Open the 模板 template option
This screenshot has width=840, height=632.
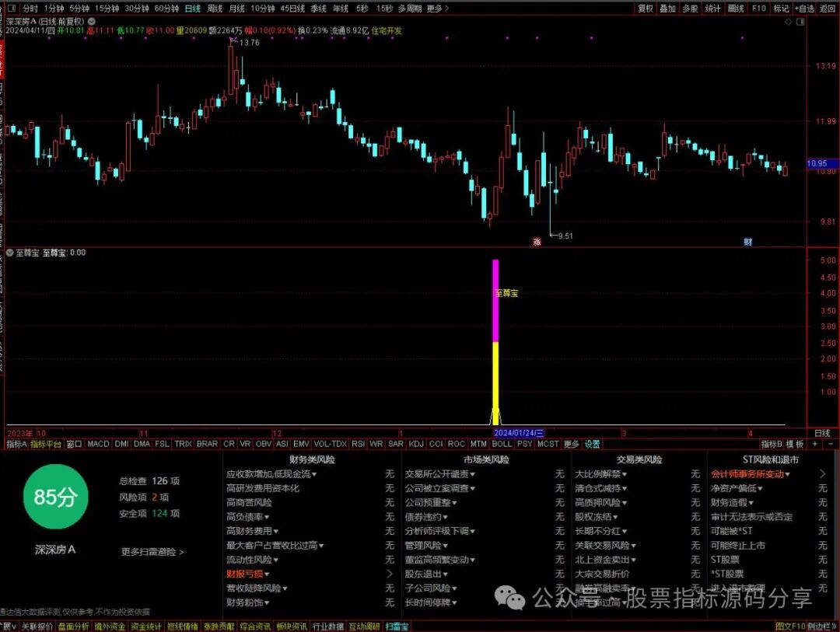click(795, 444)
